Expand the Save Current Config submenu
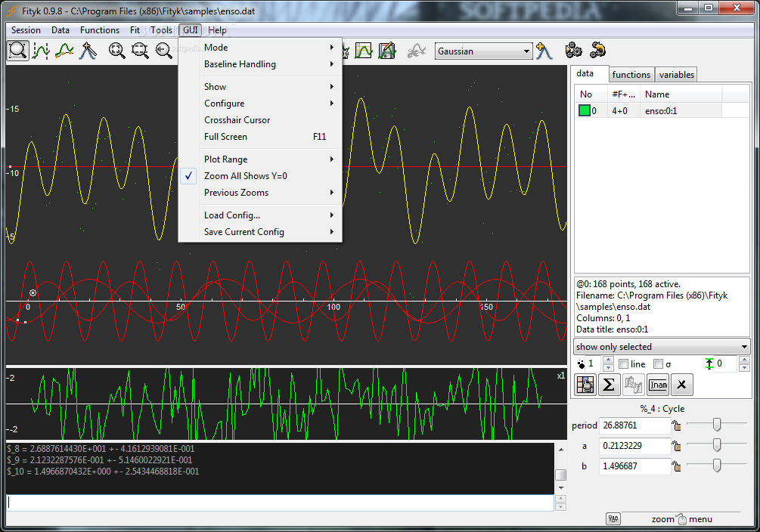 [260, 231]
